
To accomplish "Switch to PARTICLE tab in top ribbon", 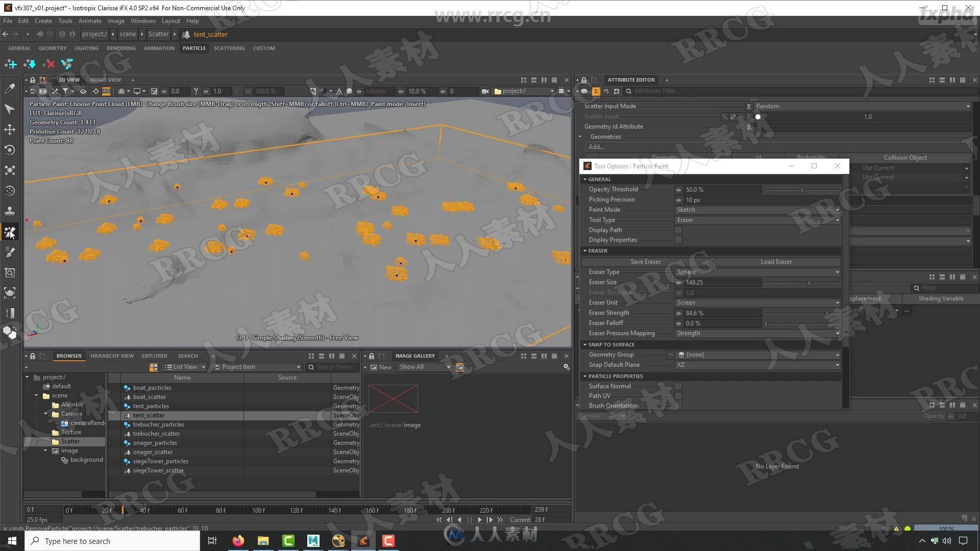I will tap(194, 48).
